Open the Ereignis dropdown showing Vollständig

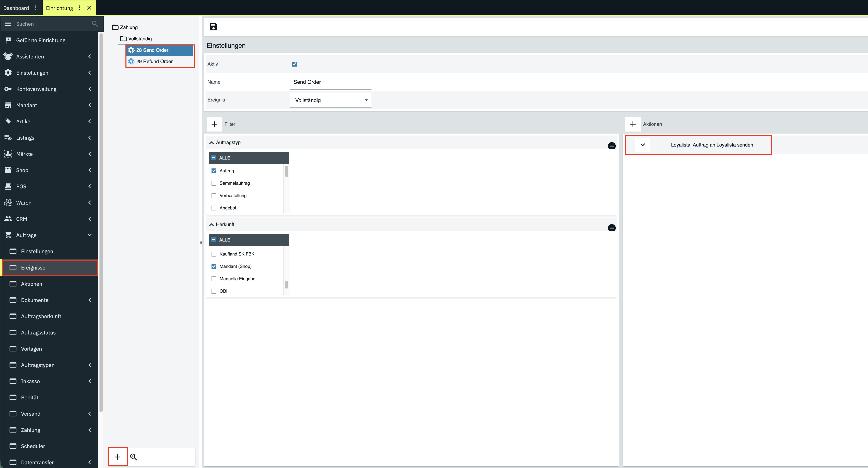point(330,100)
